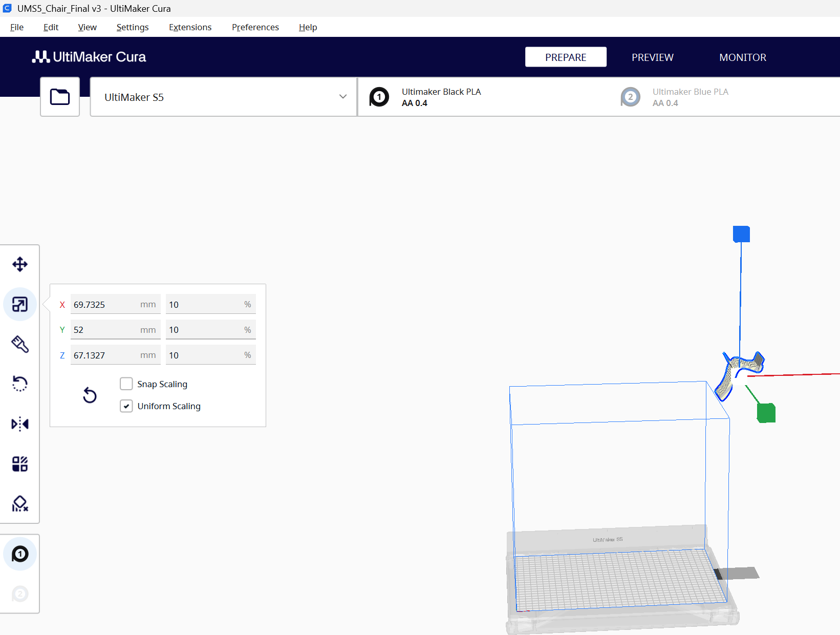Grab the green Y-axis scale handle
Viewport: 840px width, 635px height.
click(x=766, y=413)
